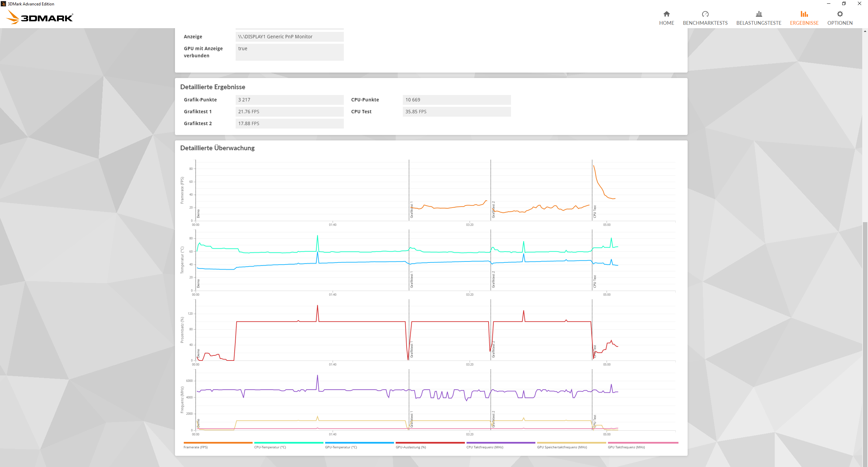The image size is (868, 467).
Task: Switch to the BELASTUNGSTESTE tab
Action: click(x=758, y=23)
